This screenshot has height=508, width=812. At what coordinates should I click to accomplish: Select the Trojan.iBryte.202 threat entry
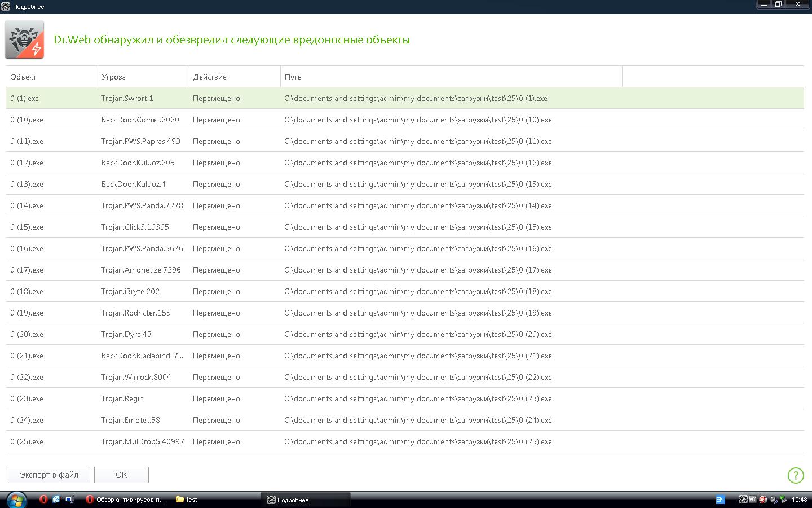[130, 291]
